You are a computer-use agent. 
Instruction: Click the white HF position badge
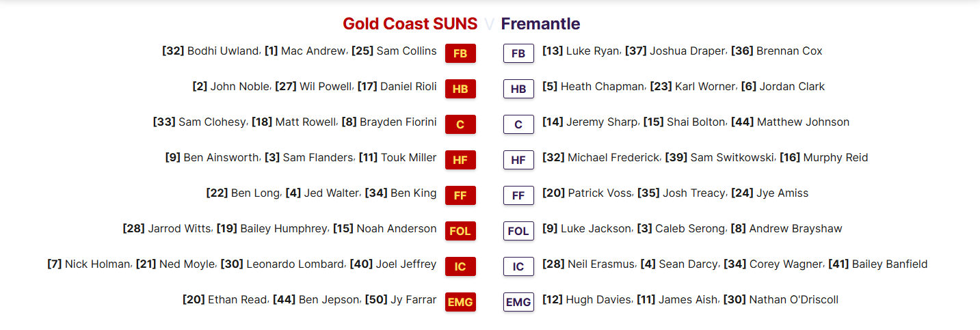click(x=518, y=160)
